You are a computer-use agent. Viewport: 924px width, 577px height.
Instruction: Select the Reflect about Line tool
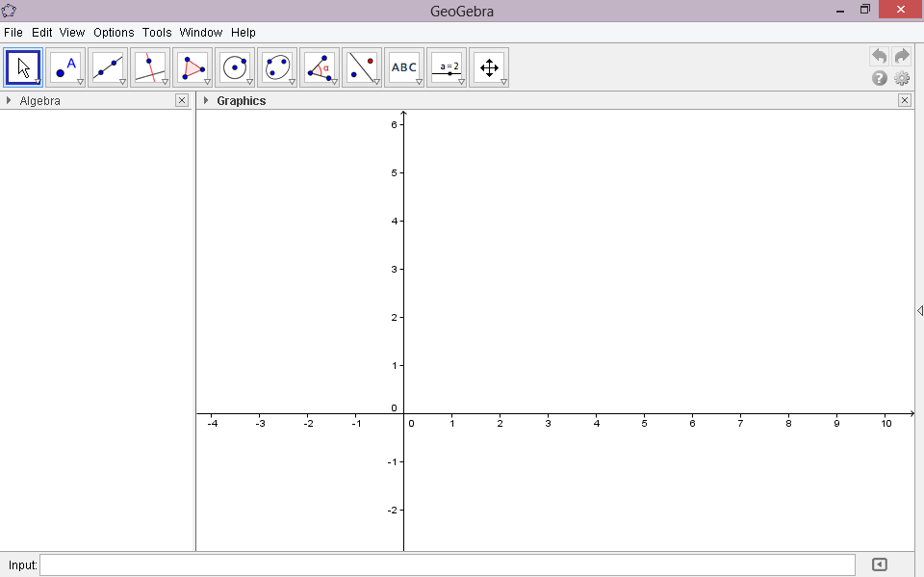coord(362,67)
